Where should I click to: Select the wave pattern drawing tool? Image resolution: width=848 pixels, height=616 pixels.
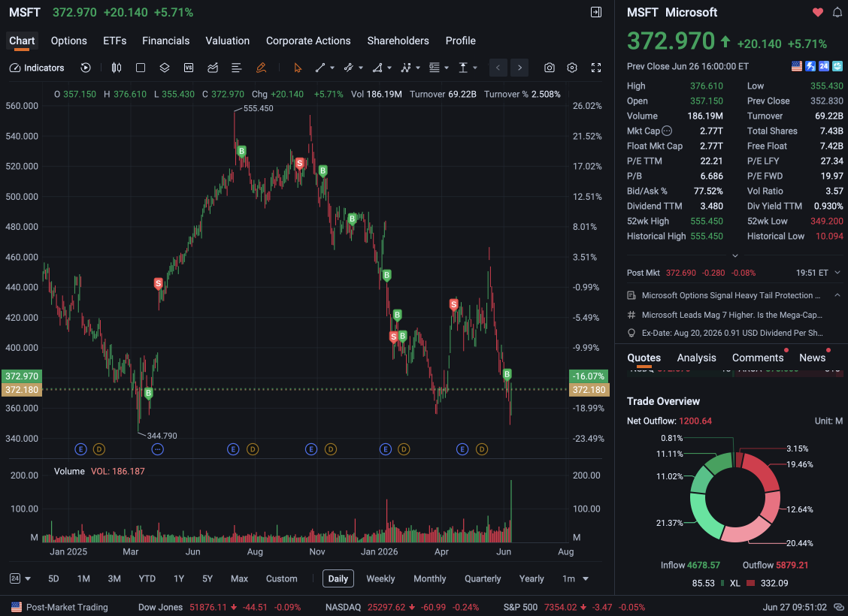tap(406, 68)
